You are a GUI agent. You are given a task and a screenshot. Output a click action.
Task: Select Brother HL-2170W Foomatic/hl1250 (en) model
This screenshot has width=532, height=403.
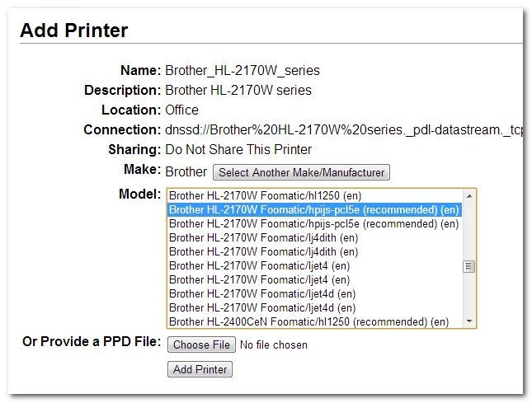tap(314, 196)
